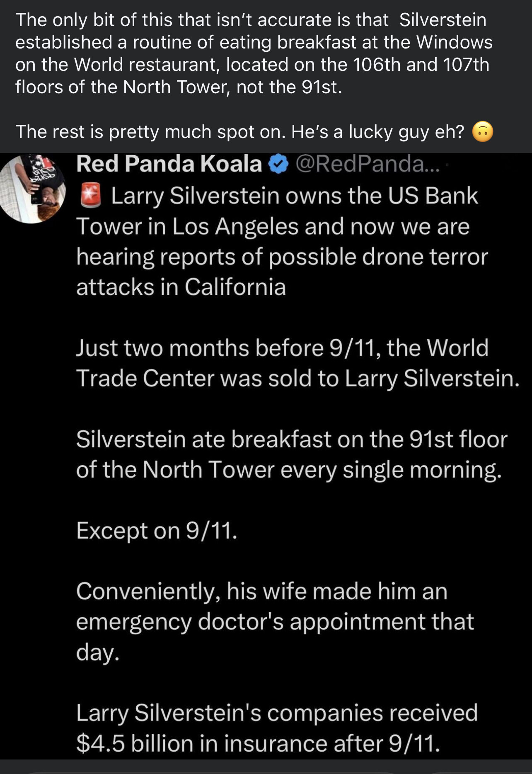Click the "Conveniently, his wife made him" paragraph
Image resolution: width=532 pixels, height=774 pixels.
pyautogui.click(x=274, y=621)
